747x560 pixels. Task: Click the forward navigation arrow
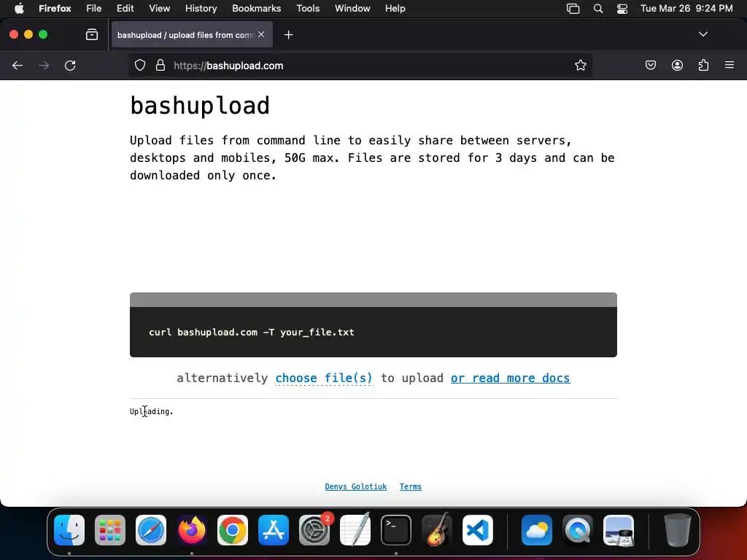[x=44, y=66]
